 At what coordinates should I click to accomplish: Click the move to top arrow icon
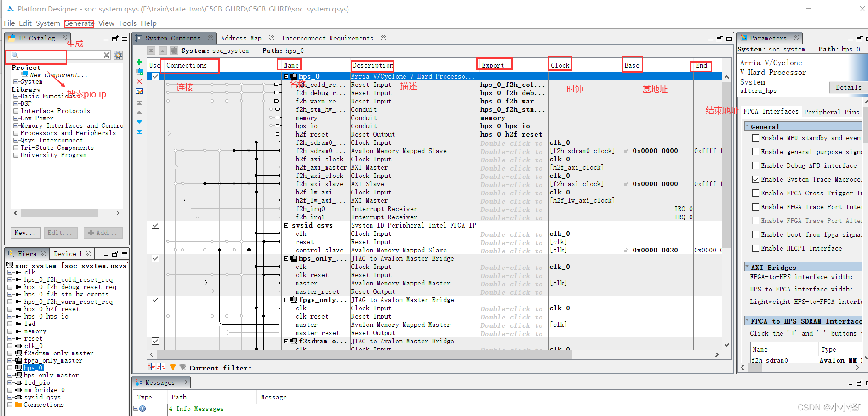point(139,103)
